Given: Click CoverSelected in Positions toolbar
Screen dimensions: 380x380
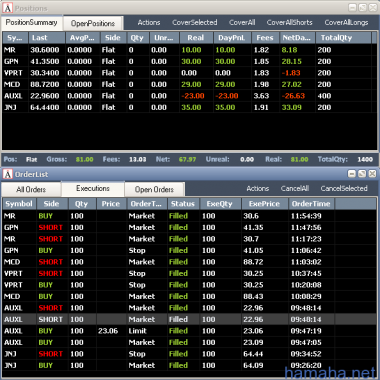Looking at the screenshot, I should pyautogui.click(x=195, y=22).
